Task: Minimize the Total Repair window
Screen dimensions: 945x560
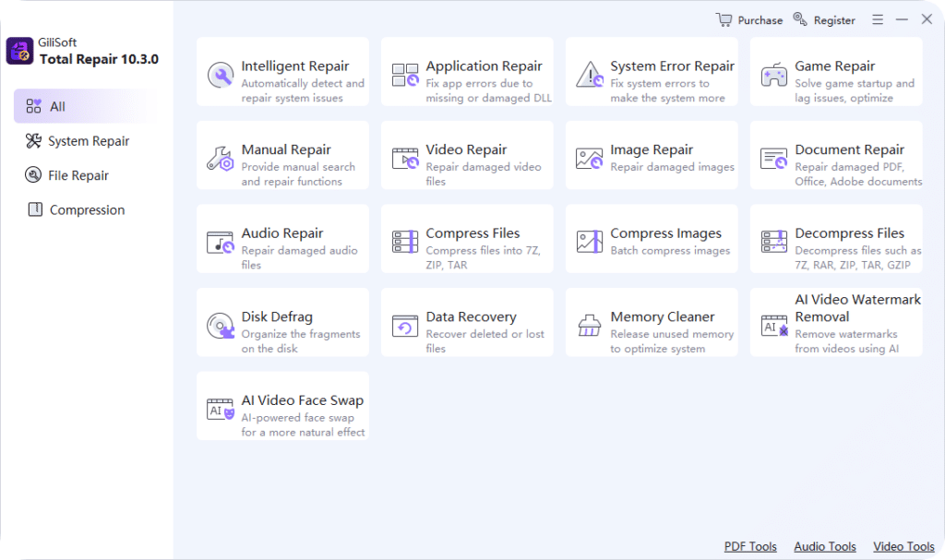Action: coord(902,20)
